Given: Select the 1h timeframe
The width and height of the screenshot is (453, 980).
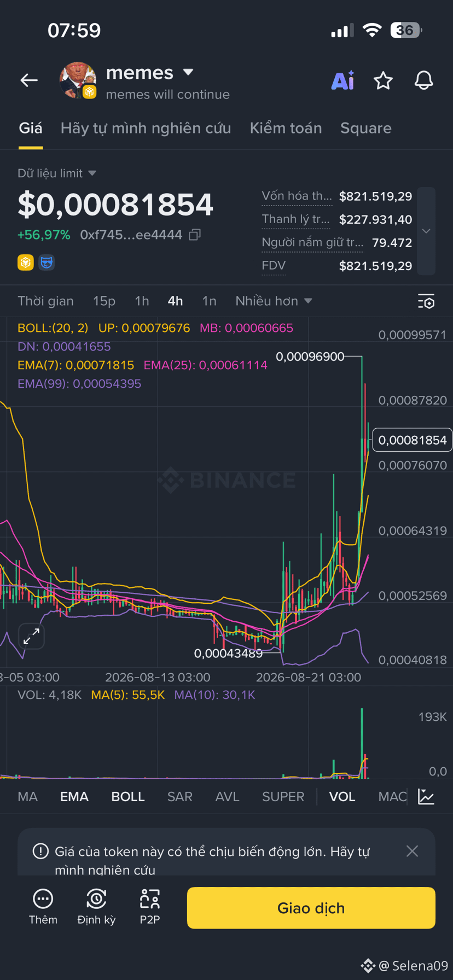Looking at the screenshot, I should [x=142, y=301].
